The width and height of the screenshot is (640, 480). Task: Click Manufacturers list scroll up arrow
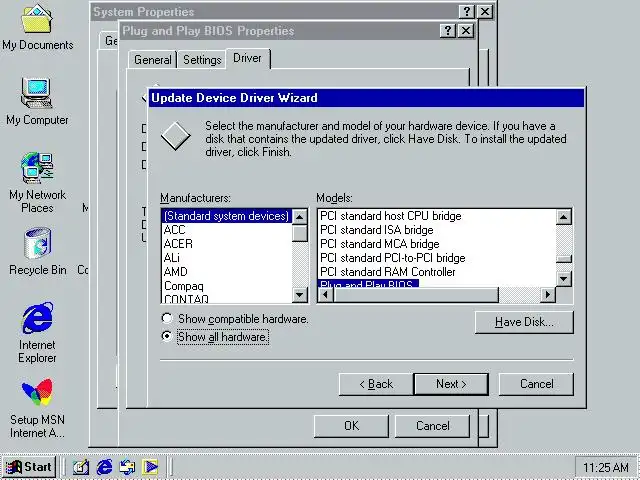click(x=300, y=217)
